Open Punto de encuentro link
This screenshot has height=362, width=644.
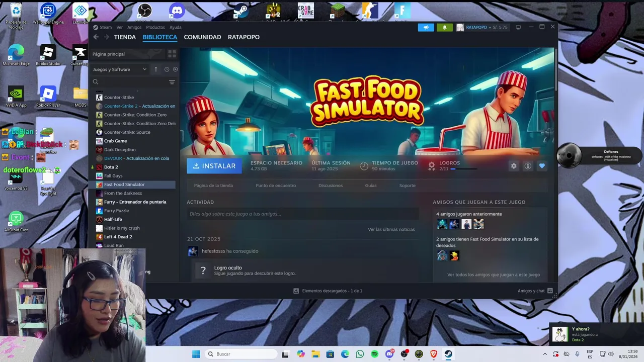[276, 186]
